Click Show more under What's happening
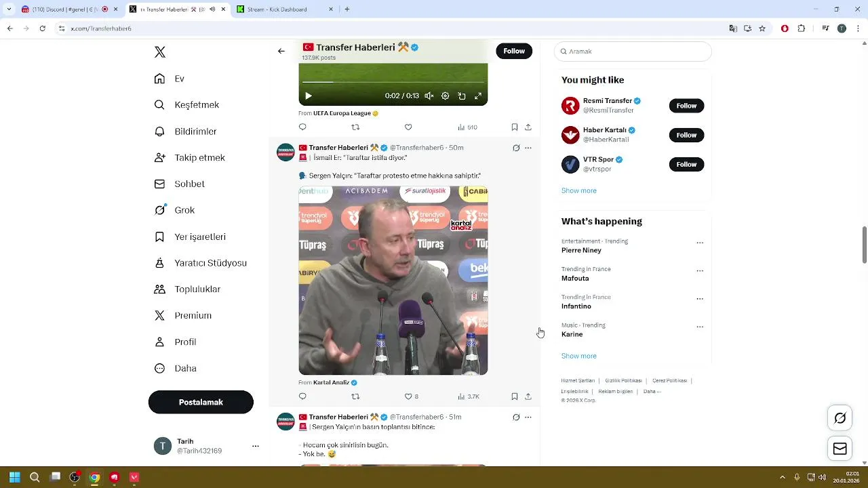This screenshot has width=868, height=488. click(x=579, y=356)
